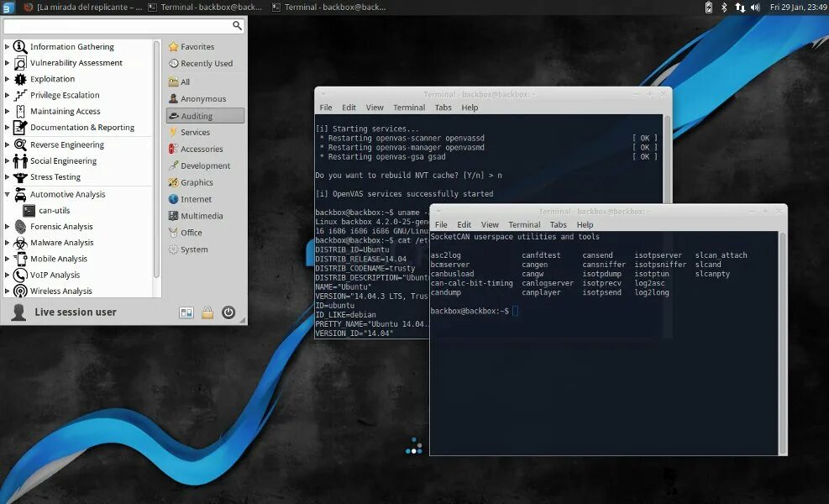Select the Internet category
Viewport: 829px width, 504px height.
coord(205,199)
